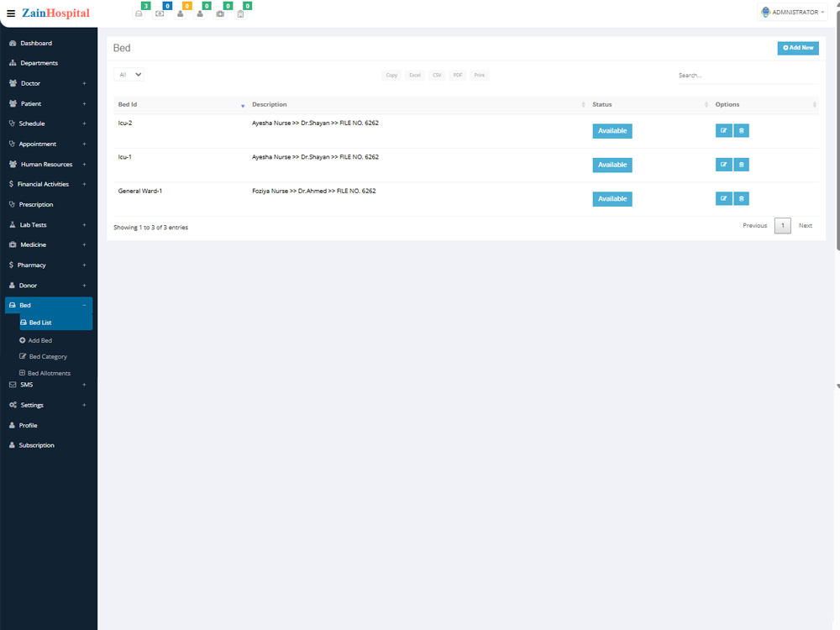Delete the General Ward-1 bed entry
Viewport: 840px width, 630px height.
tap(742, 199)
